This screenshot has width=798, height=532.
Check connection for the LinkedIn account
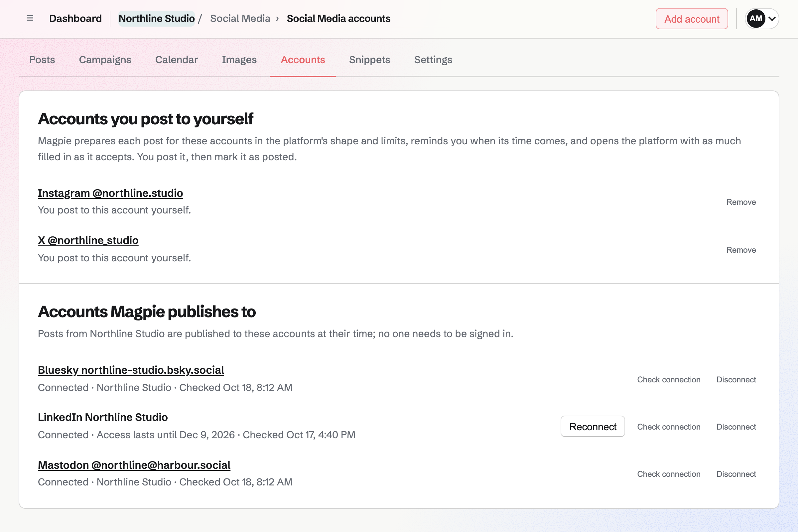[x=668, y=427]
